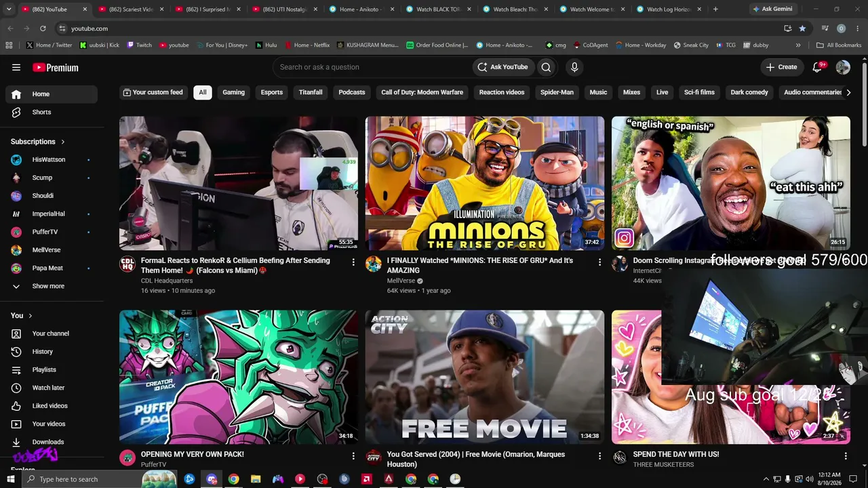The image size is (868, 488).
Task: Click the YouTube search input field
Action: [x=372, y=67]
